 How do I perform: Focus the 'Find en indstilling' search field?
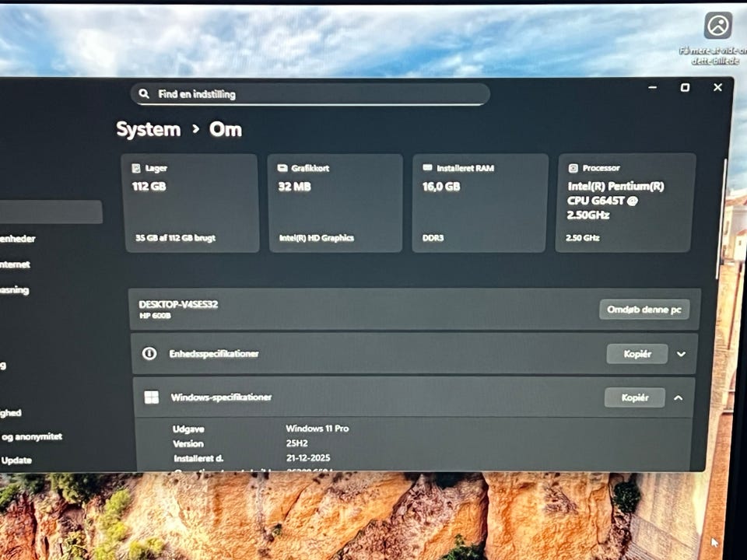point(310,94)
